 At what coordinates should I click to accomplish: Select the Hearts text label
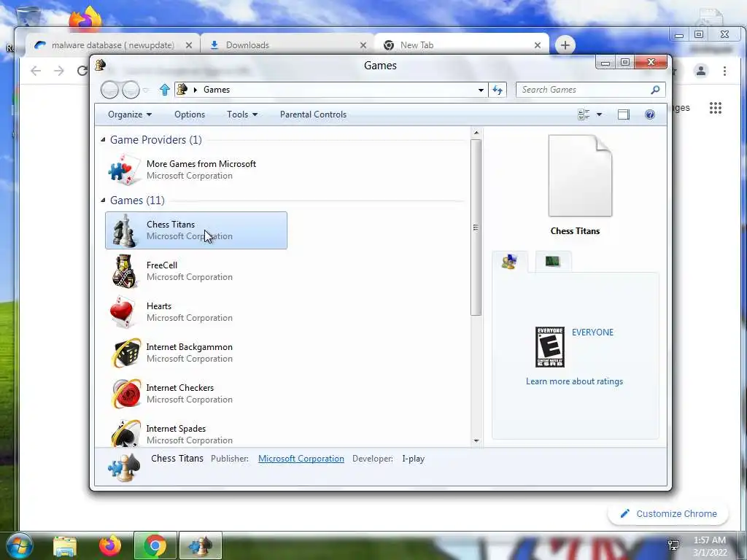click(159, 306)
